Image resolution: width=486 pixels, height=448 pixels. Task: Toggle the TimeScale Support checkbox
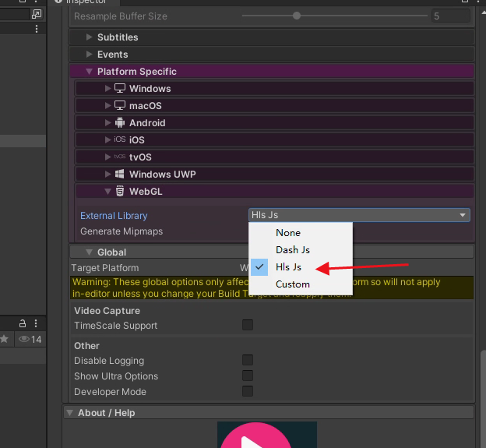(x=248, y=325)
